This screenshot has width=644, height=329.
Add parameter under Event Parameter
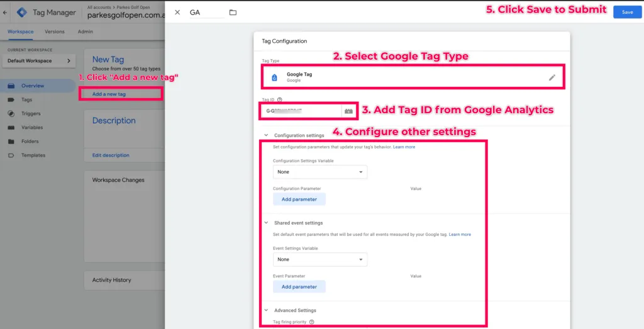(299, 287)
